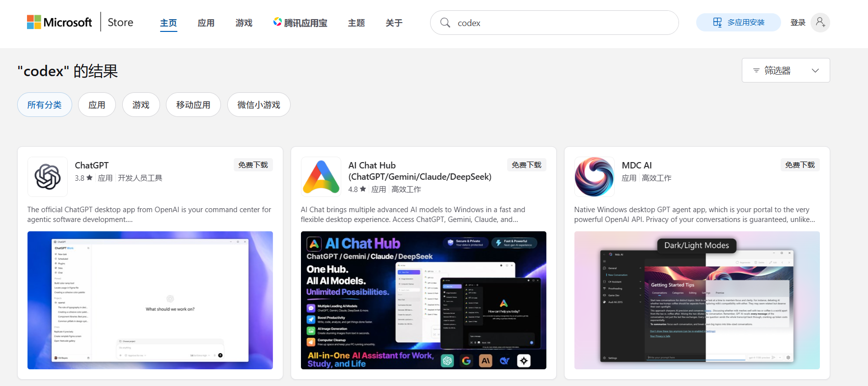Select the 所有分类 category chip
The image size is (868, 386).
[45, 105]
